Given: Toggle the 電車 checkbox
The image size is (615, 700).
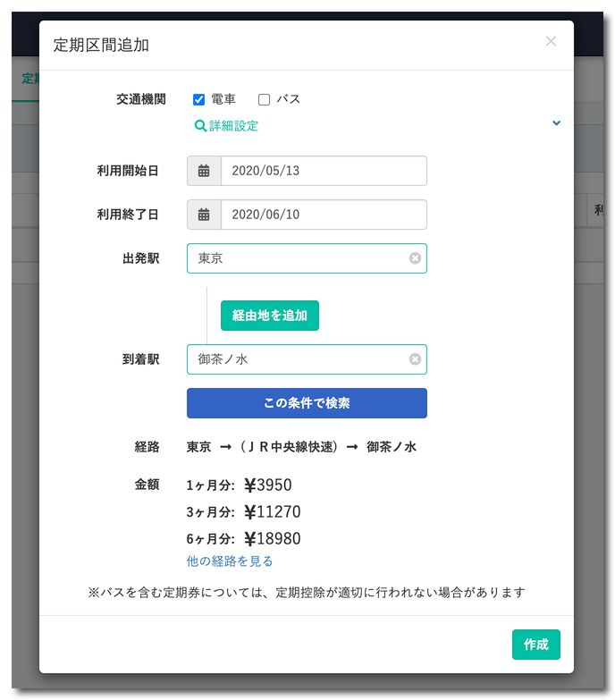Looking at the screenshot, I should point(198,99).
